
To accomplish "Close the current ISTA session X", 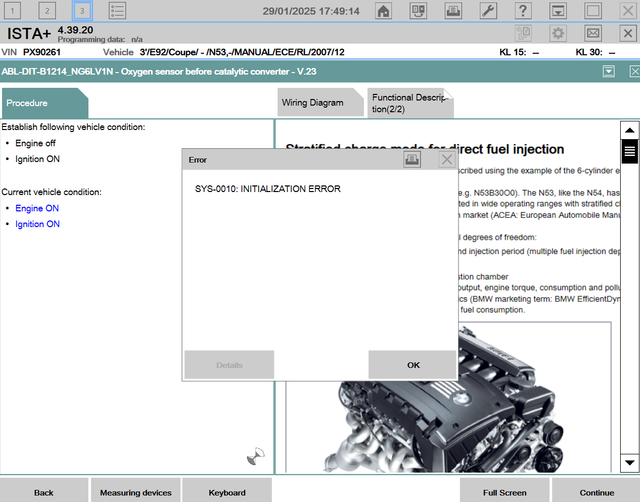I will tap(628, 33).
